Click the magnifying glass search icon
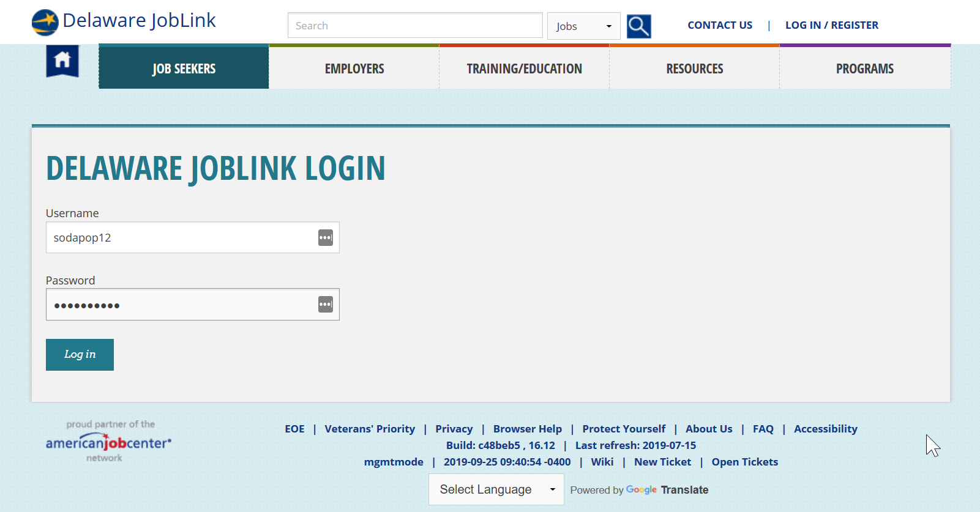 pyautogui.click(x=638, y=26)
